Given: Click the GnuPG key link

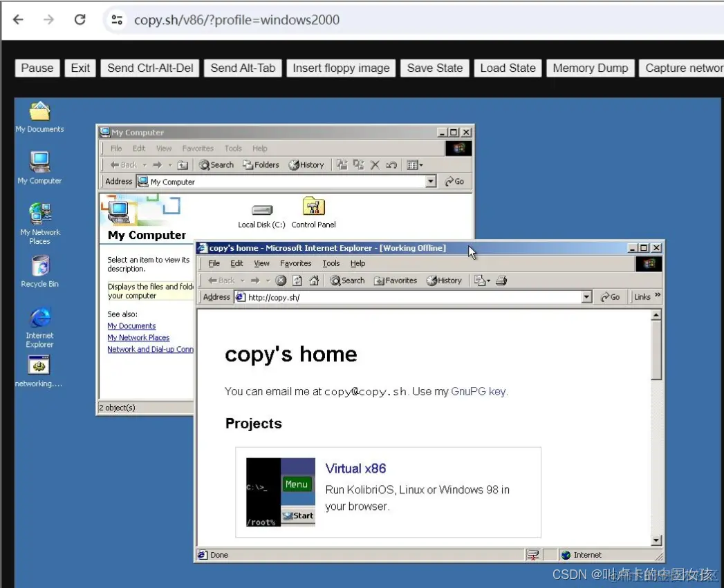Looking at the screenshot, I should [x=479, y=391].
